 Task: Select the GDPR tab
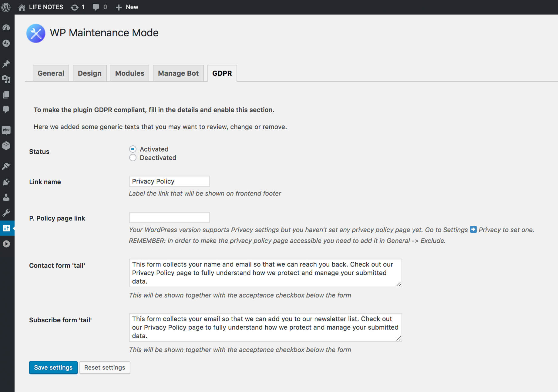(x=222, y=73)
